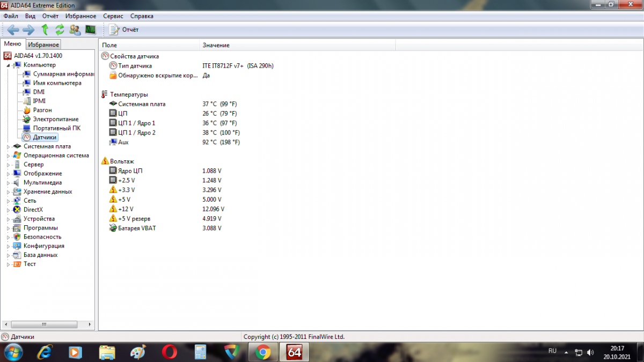Expand the Операционная система tree node
Screen dimensions: 644x362
coord(8,156)
